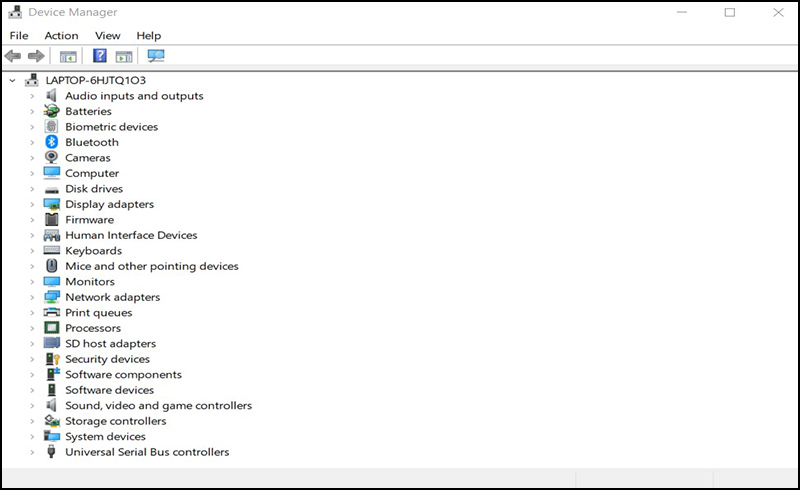Click the Display adapters icon
The image size is (800, 490).
pos(52,204)
